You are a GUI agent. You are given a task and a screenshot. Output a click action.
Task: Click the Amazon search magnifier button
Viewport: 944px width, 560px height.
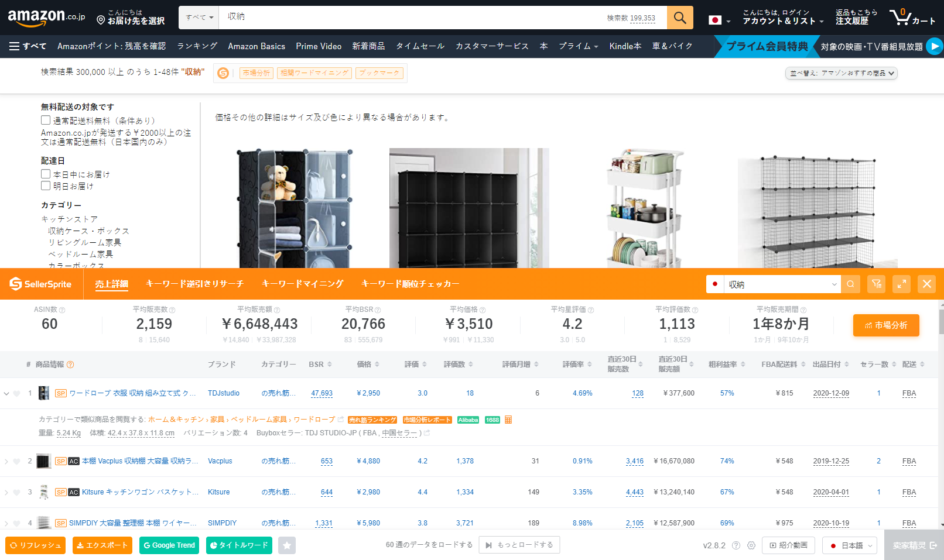(x=680, y=18)
